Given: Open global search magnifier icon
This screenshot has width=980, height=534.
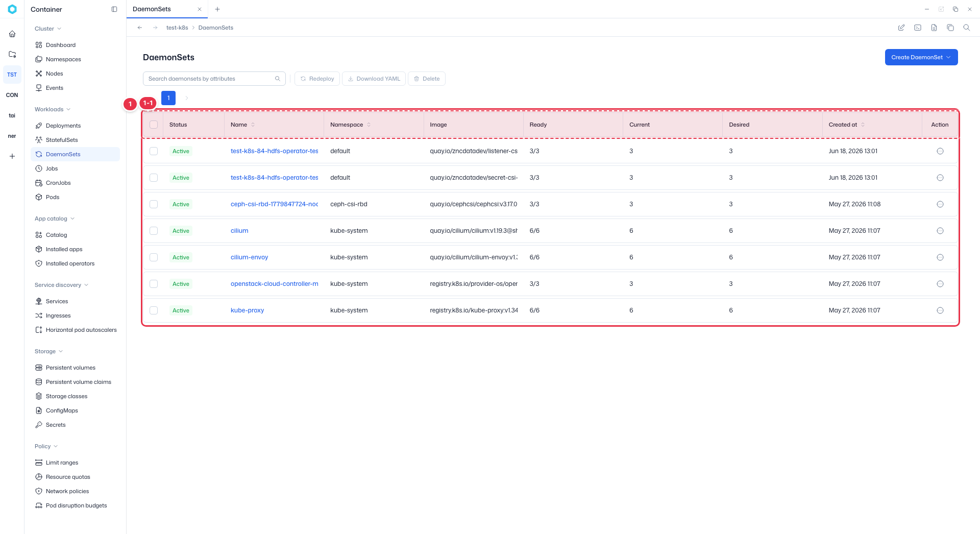Looking at the screenshot, I should pyautogui.click(x=967, y=28).
